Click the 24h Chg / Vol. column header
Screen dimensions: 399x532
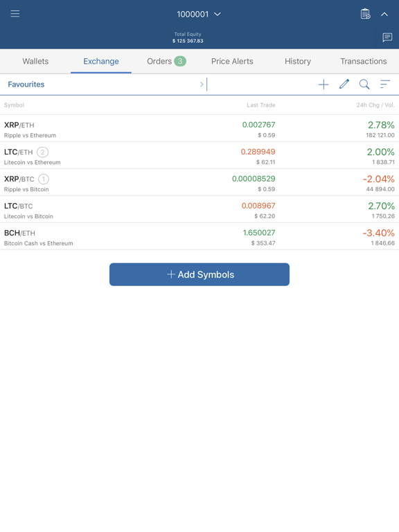[375, 105]
